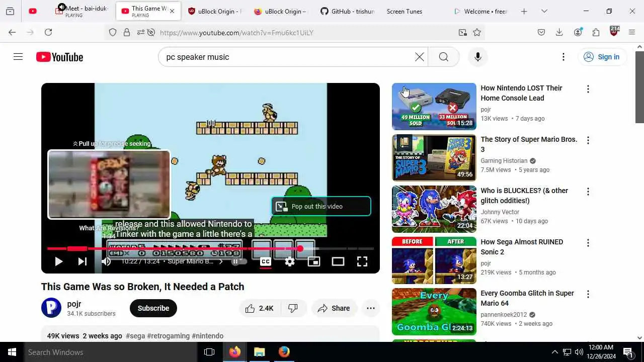Viewport: 644px width, 362px height.
Task: Click the #nintendo hashtag
Action: point(207,336)
